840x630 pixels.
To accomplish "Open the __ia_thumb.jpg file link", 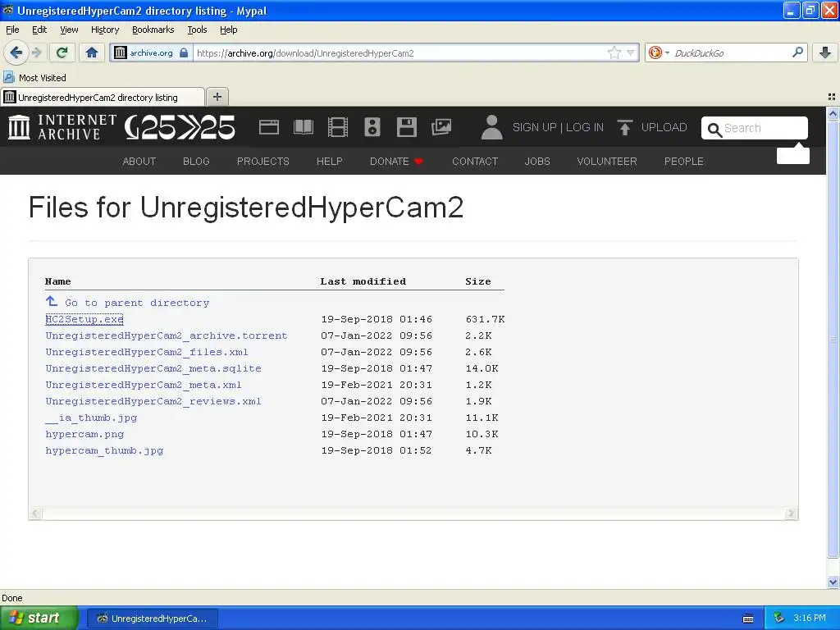I will [x=91, y=418].
